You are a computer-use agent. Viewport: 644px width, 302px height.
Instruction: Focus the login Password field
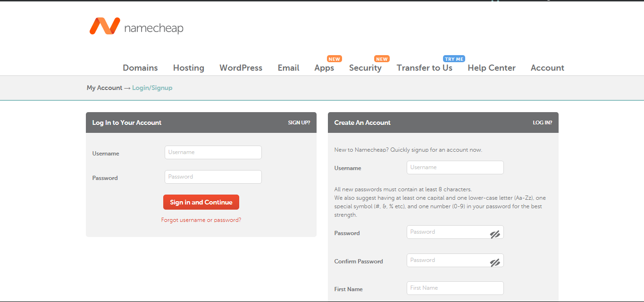(x=213, y=177)
